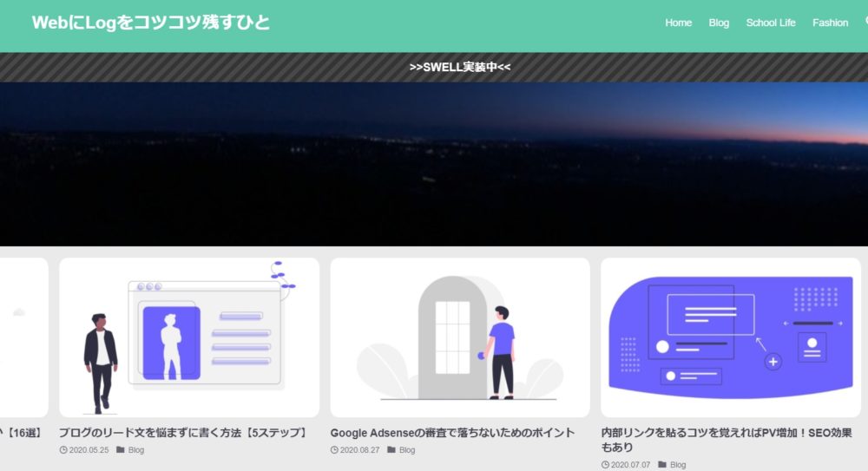Click the >>SWELL実装中<< announcement bar
868x471 pixels.
click(x=434, y=67)
